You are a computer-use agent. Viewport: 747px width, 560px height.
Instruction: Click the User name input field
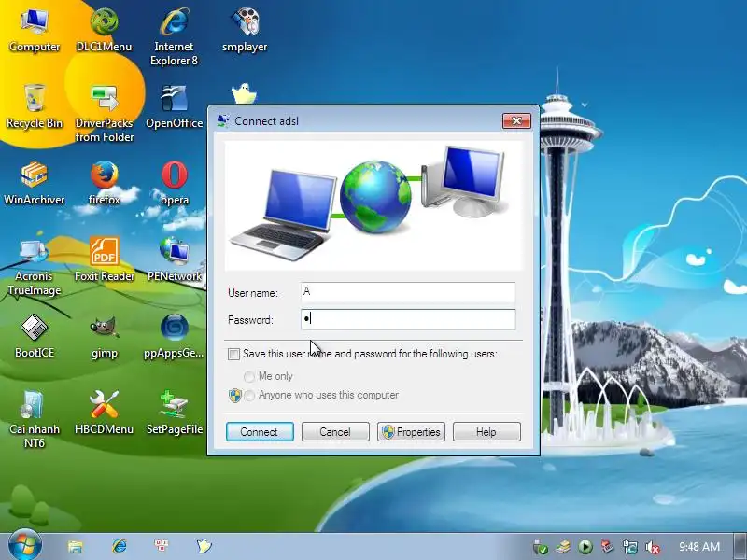tap(408, 292)
